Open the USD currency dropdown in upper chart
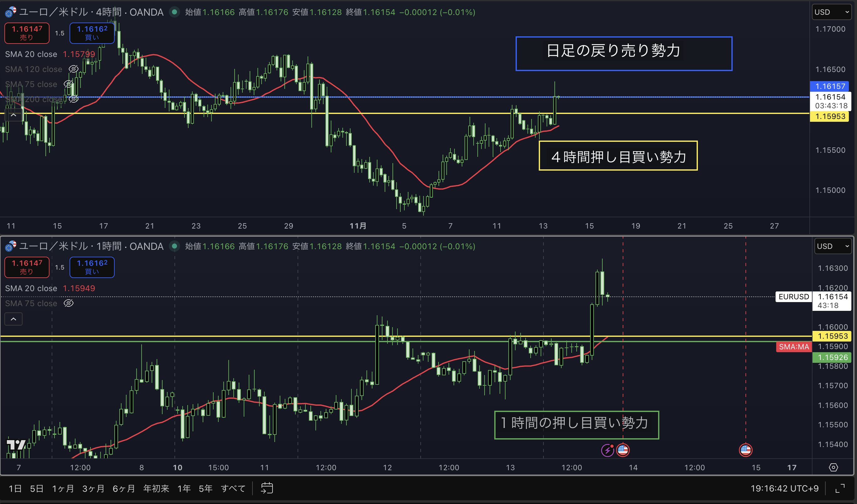Viewport: 857px width, 504px height. pyautogui.click(x=832, y=12)
